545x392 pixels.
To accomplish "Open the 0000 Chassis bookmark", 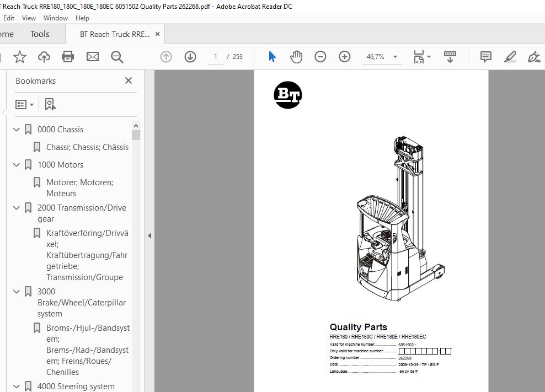I will point(61,130).
